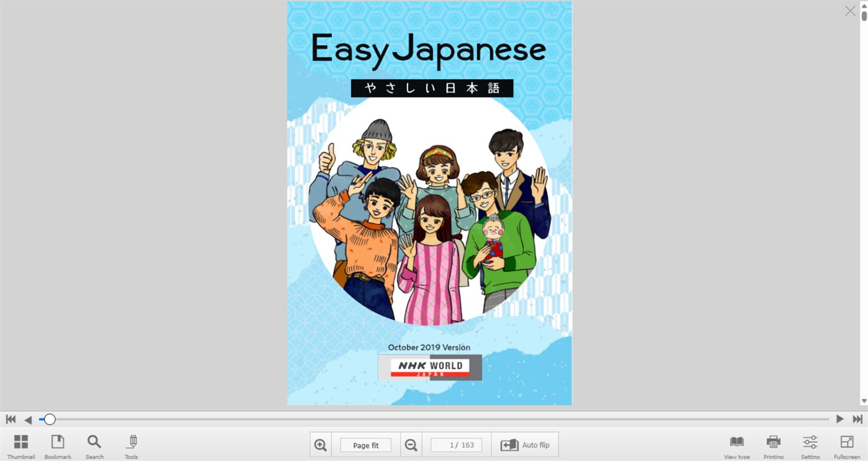
Task: Open the Thumbnail view panel
Action: 20,446
